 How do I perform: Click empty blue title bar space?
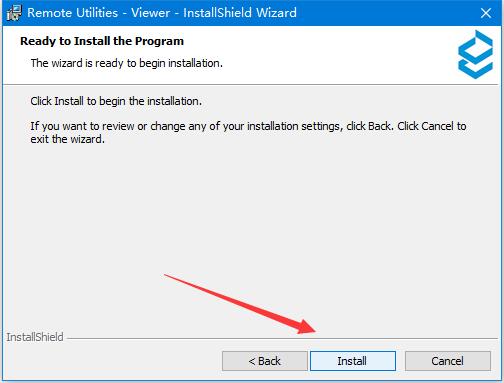point(383,13)
